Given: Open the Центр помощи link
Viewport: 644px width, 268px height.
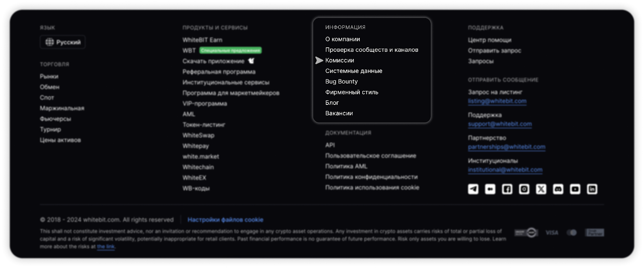Looking at the screenshot, I should (x=489, y=40).
